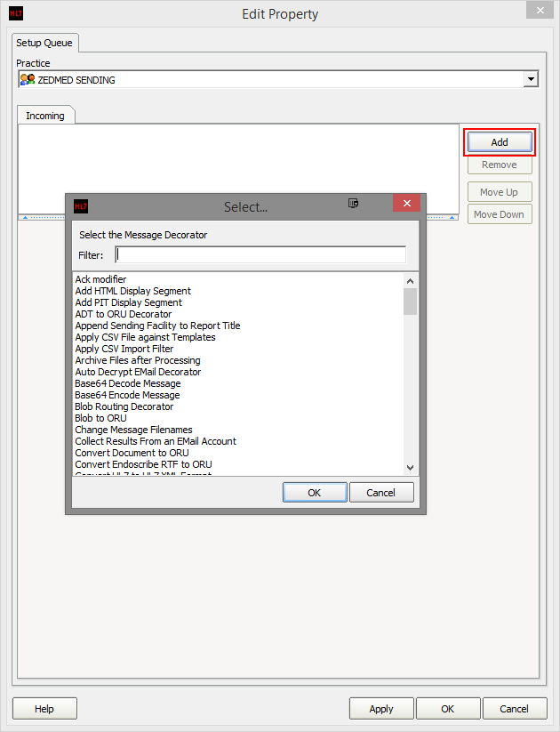This screenshot has height=732, width=560.
Task: Click the Move Up button
Action: coord(500,192)
